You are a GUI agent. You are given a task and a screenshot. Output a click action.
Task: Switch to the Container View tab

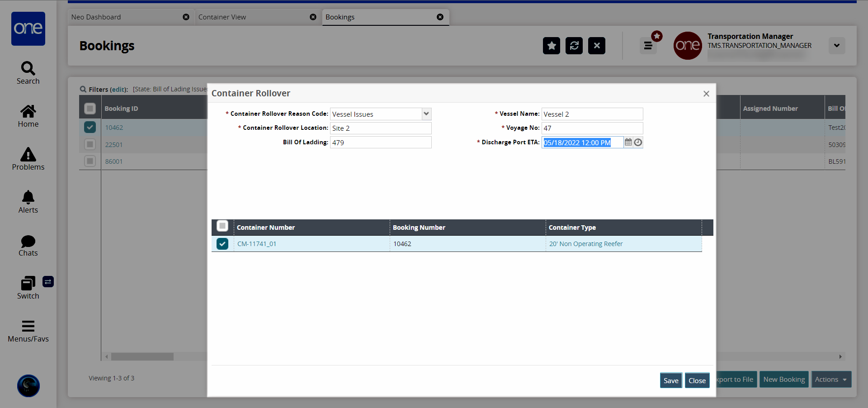(222, 17)
